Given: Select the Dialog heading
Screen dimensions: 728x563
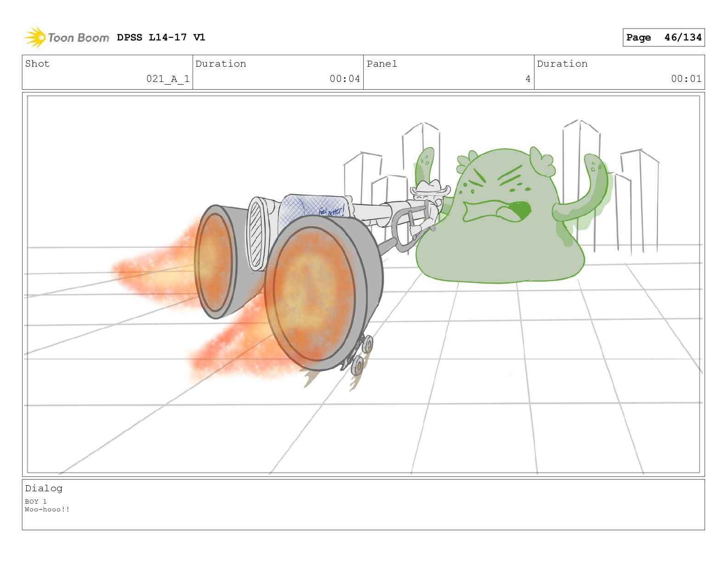Looking at the screenshot, I should click(x=44, y=488).
